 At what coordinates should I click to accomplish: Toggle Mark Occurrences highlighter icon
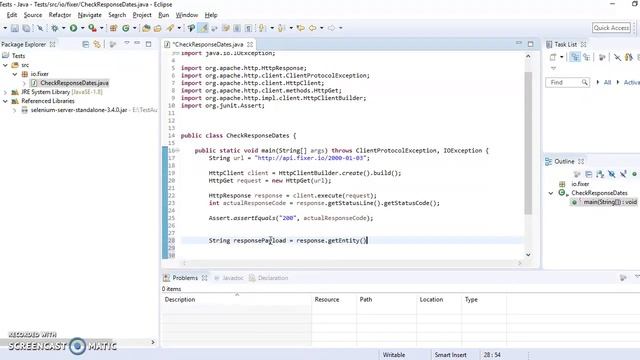point(203,28)
